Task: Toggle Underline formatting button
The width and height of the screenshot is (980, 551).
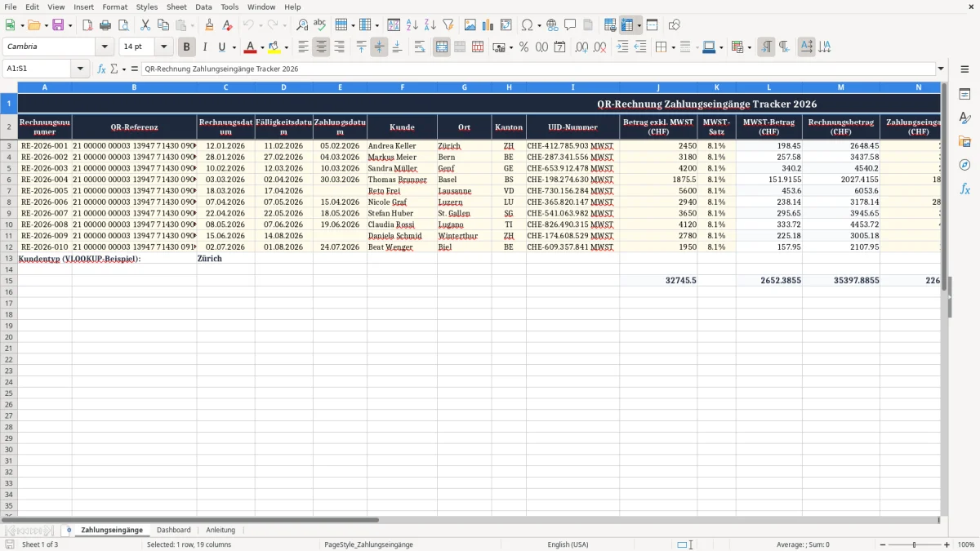Action: click(221, 47)
